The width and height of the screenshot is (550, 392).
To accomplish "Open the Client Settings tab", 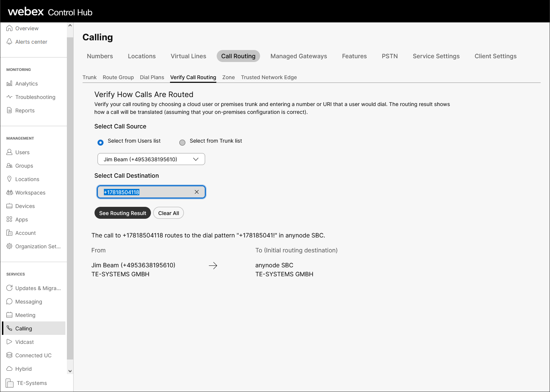I will 495,56.
